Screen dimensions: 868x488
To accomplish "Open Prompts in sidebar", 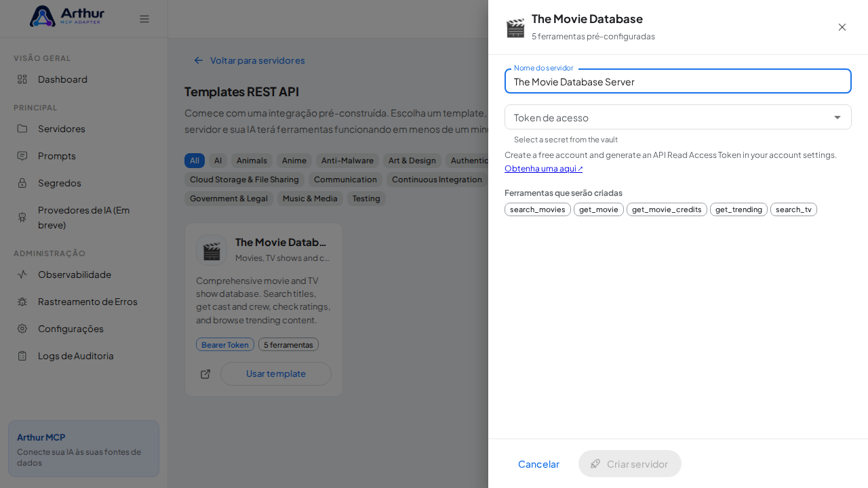I will 84,156.
